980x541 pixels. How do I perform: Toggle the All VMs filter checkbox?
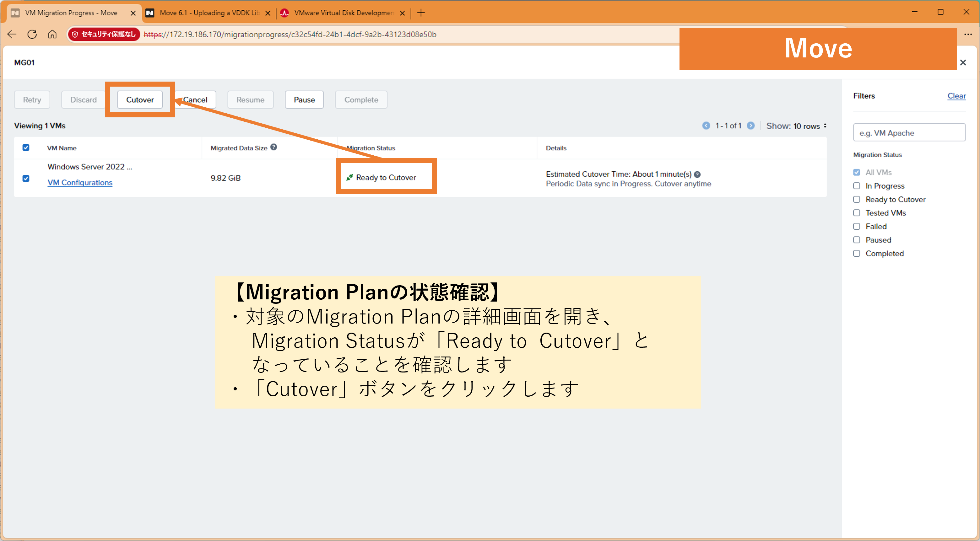pyautogui.click(x=856, y=172)
